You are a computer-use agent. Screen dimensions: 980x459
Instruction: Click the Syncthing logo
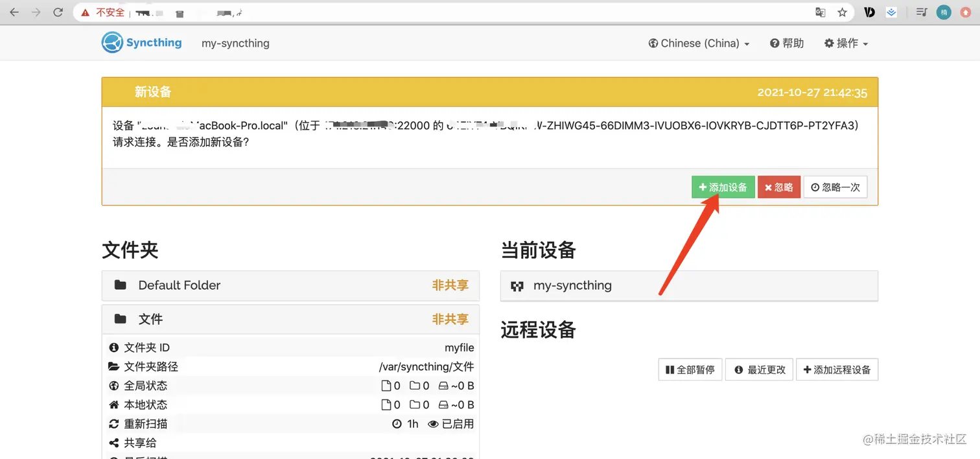[142, 43]
